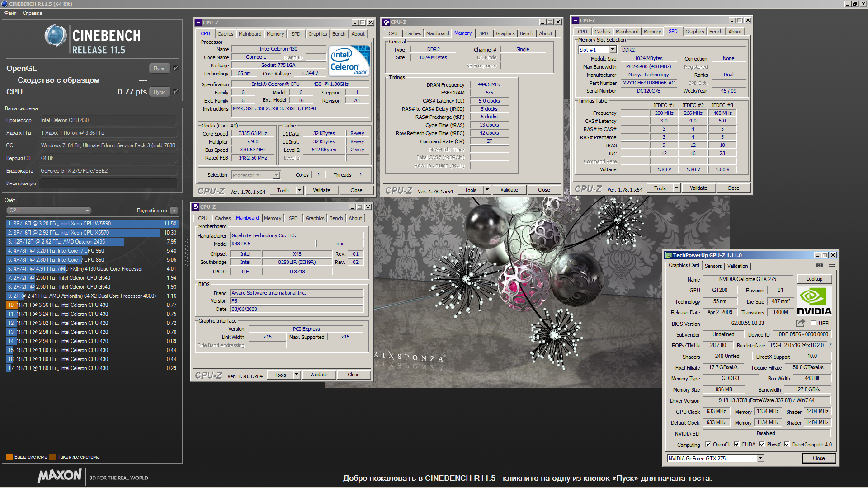Toggle the OpenCL checkbox
This screenshot has width=868, height=488.
pos(708,445)
